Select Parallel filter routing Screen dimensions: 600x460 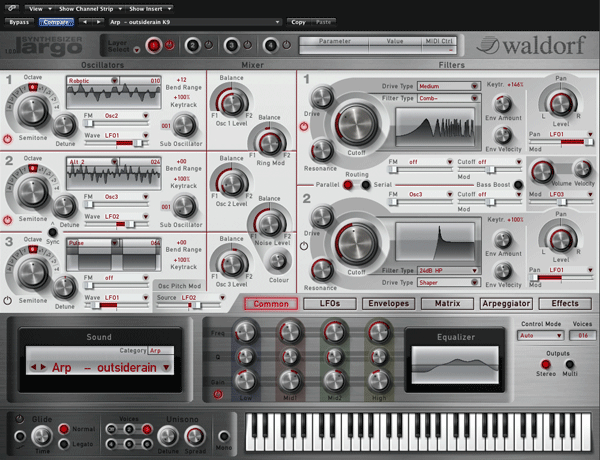tap(348, 185)
